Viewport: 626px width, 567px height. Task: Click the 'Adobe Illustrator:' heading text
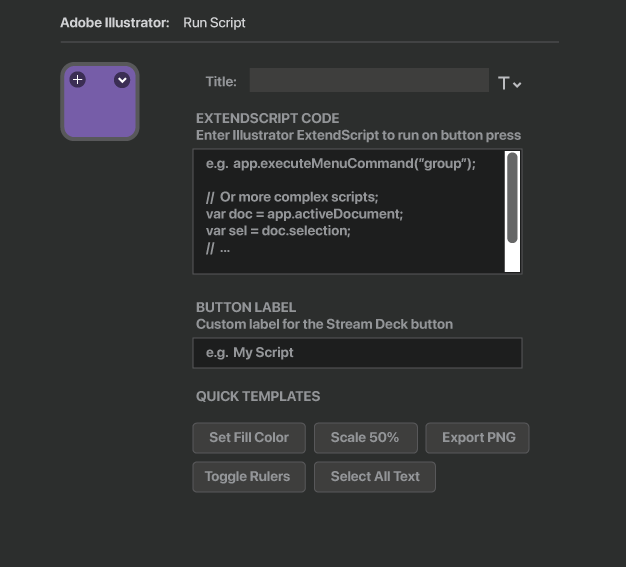[x=115, y=23]
